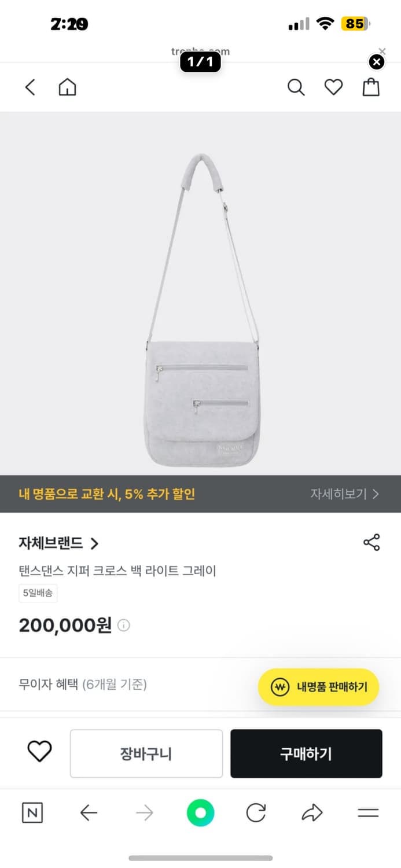
Task: Open product search with magnifier icon
Action: coord(296,87)
